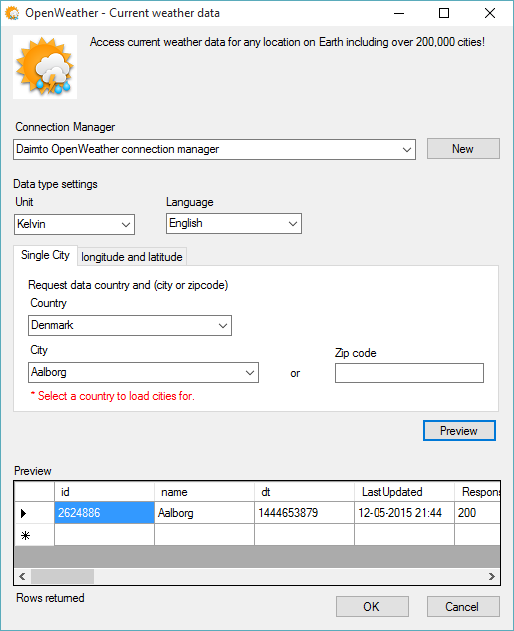Click the OpenWeather sun and cloud logo image

45,67
